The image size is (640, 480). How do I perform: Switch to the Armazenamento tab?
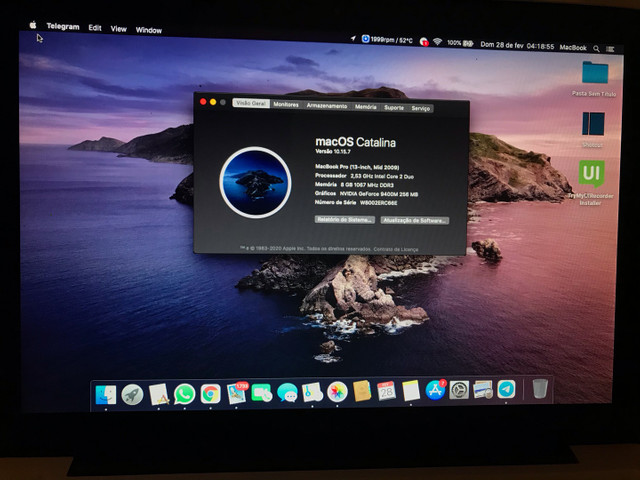(x=327, y=106)
